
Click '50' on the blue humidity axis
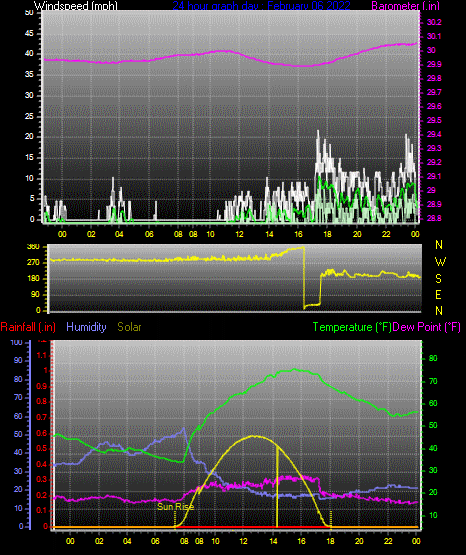[x=18, y=434]
